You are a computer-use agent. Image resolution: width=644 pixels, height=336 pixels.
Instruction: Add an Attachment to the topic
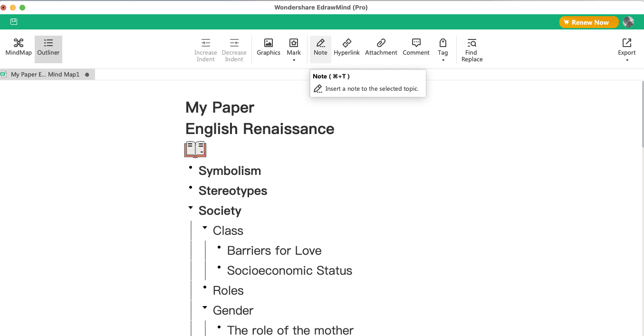tap(381, 47)
